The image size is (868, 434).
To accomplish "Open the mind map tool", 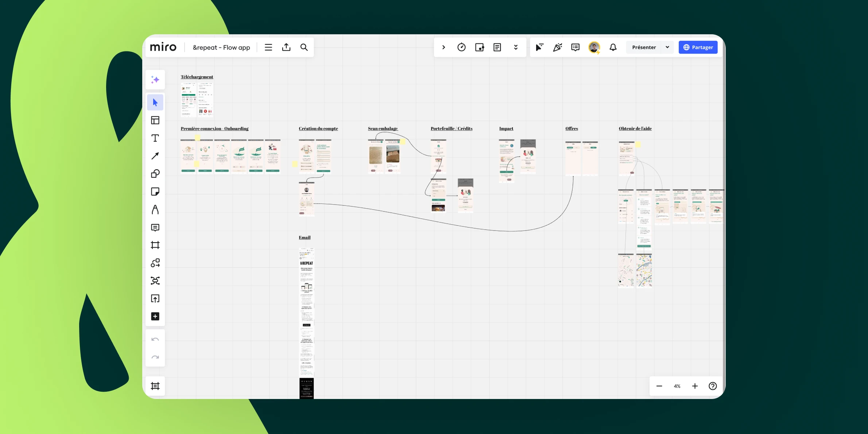I will [x=155, y=281].
